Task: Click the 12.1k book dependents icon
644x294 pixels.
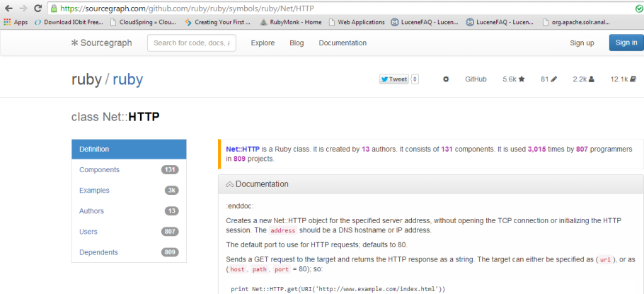Action: (633, 79)
